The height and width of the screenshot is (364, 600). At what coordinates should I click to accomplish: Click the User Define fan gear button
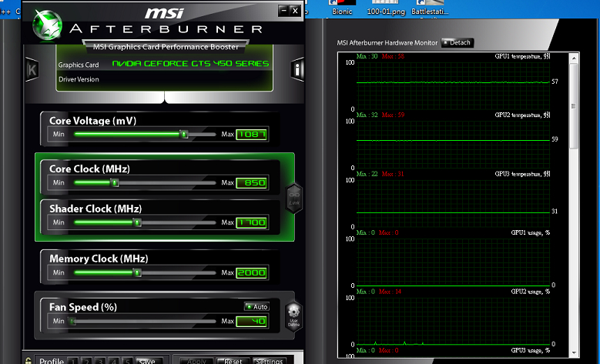[294, 316]
